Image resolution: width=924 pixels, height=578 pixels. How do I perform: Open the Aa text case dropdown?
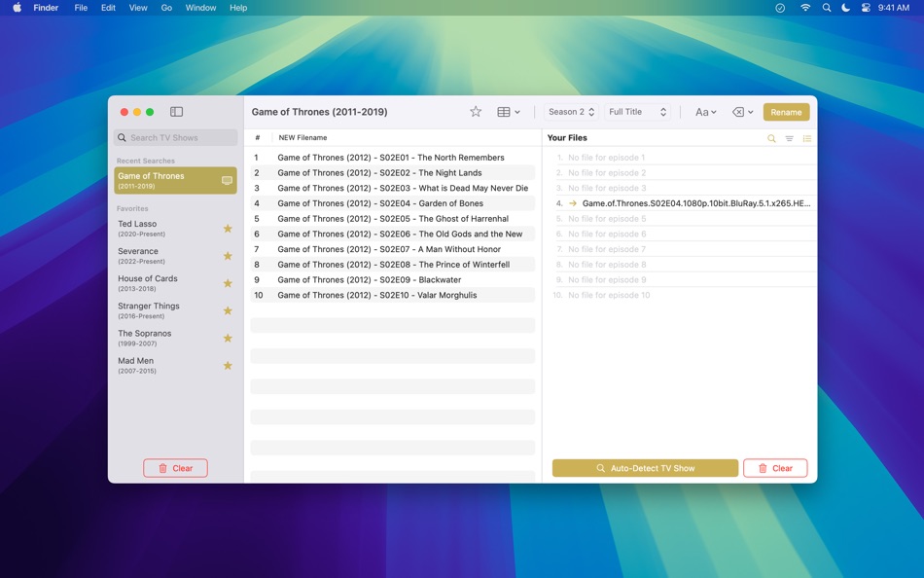point(705,112)
